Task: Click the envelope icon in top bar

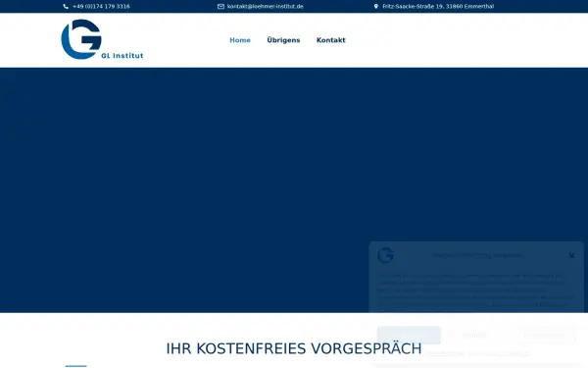Action: pyautogui.click(x=220, y=7)
